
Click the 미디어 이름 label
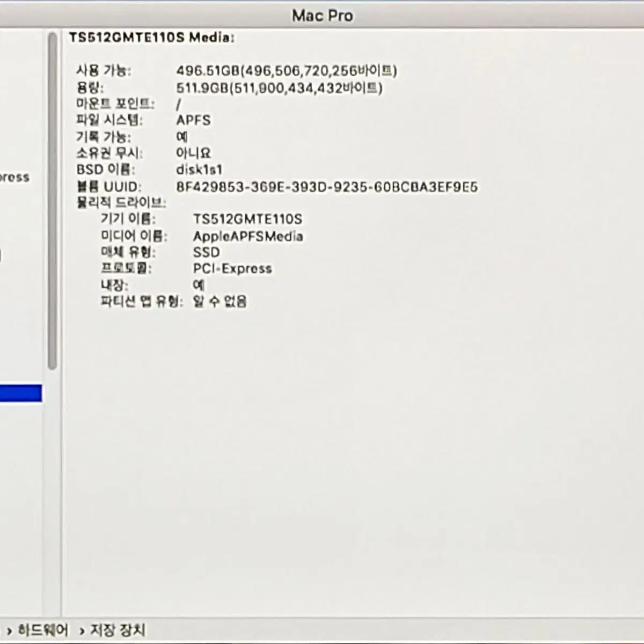point(134,236)
